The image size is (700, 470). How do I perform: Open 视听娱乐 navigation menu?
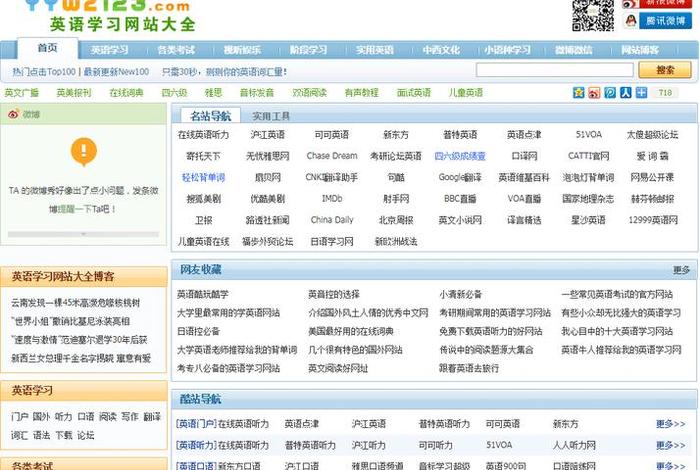(x=242, y=50)
